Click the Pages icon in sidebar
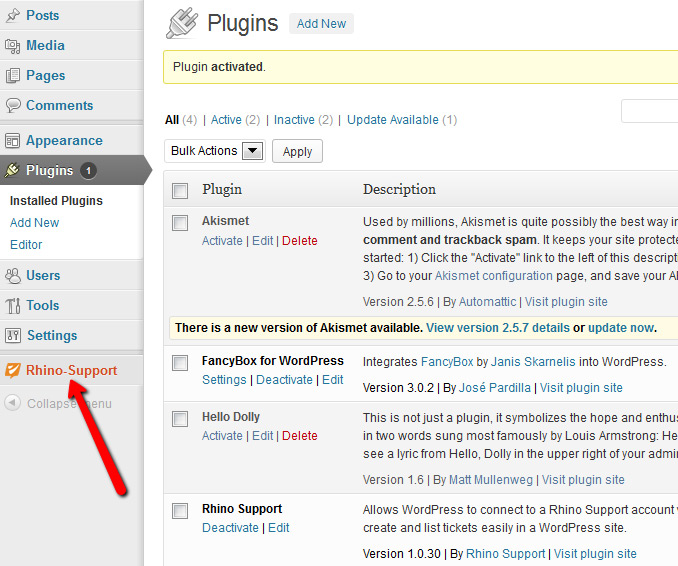 pyautogui.click(x=13, y=76)
